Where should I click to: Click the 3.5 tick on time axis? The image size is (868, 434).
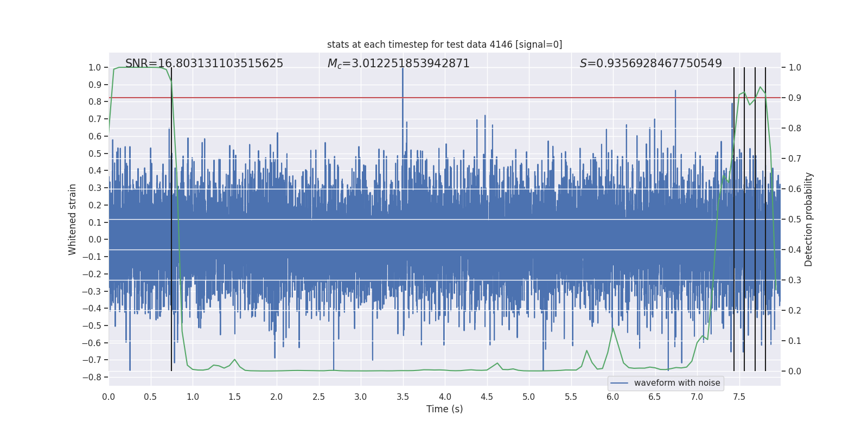(403, 397)
